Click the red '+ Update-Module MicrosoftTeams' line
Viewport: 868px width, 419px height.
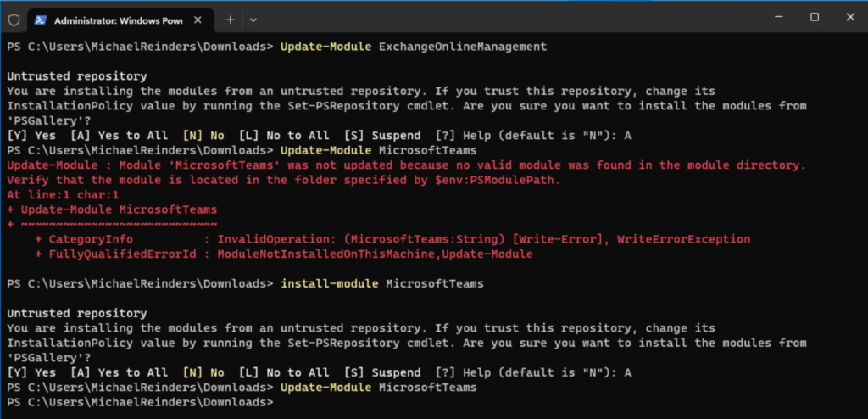112,209
